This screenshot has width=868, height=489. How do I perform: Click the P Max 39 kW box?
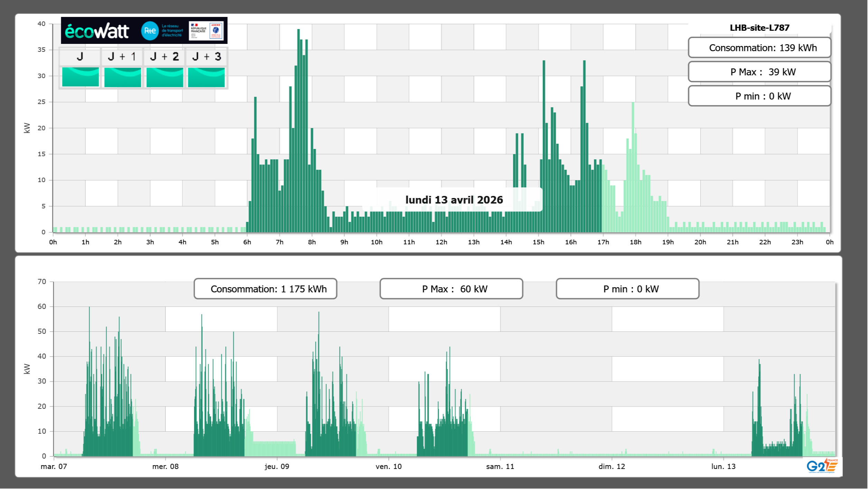(x=759, y=72)
